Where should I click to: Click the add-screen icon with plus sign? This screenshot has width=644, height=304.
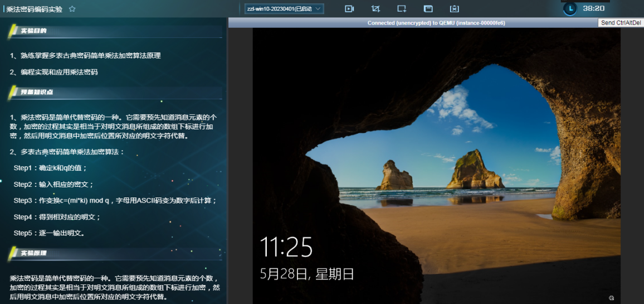pos(402,9)
